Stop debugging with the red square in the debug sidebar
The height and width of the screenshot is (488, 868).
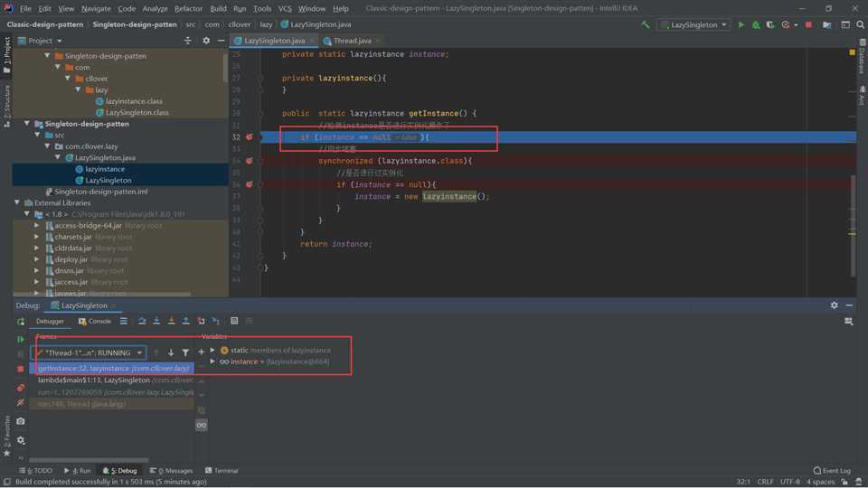(x=21, y=369)
